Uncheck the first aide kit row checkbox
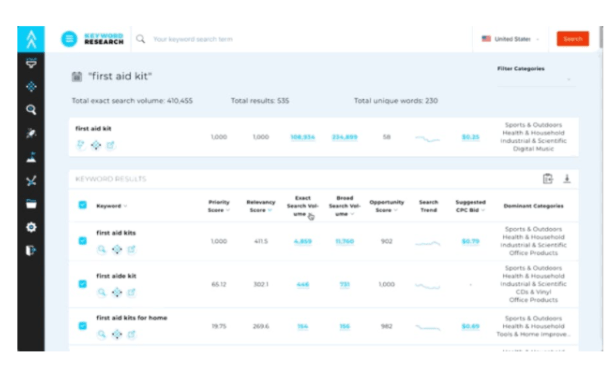 coord(82,284)
